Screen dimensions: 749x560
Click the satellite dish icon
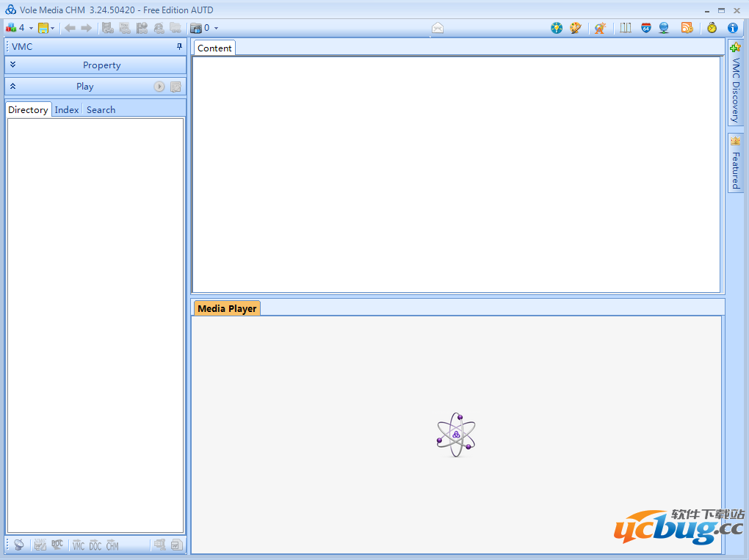pos(19,545)
